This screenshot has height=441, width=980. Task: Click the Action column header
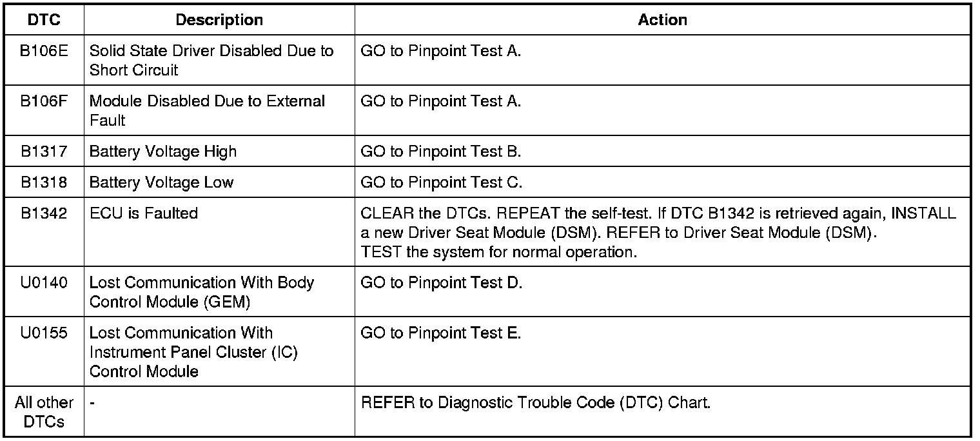pyautogui.click(x=662, y=20)
